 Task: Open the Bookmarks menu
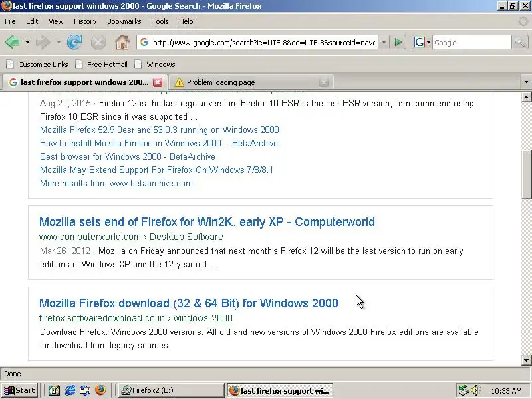point(124,21)
